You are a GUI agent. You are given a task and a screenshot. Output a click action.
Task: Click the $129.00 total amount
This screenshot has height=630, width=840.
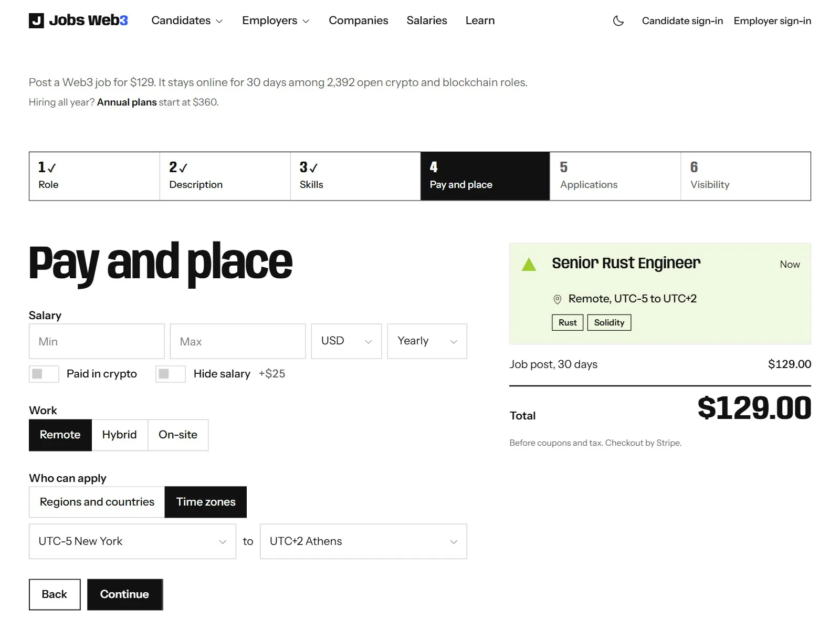click(x=754, y=408)
